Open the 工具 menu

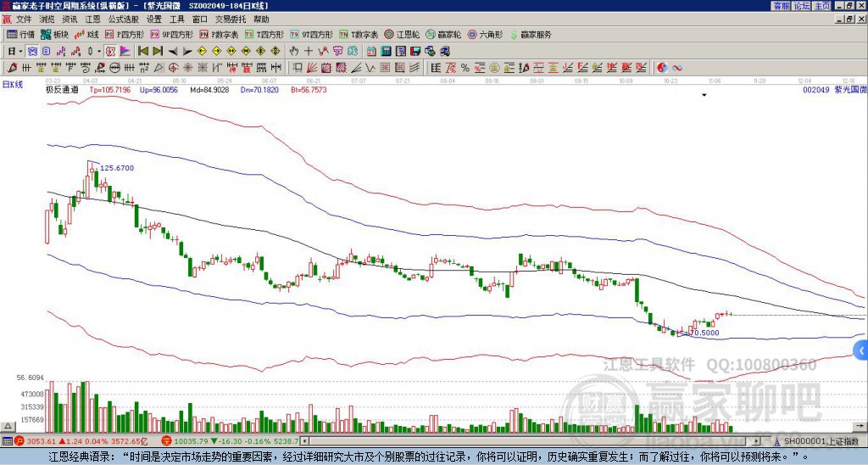coord(177,20)
